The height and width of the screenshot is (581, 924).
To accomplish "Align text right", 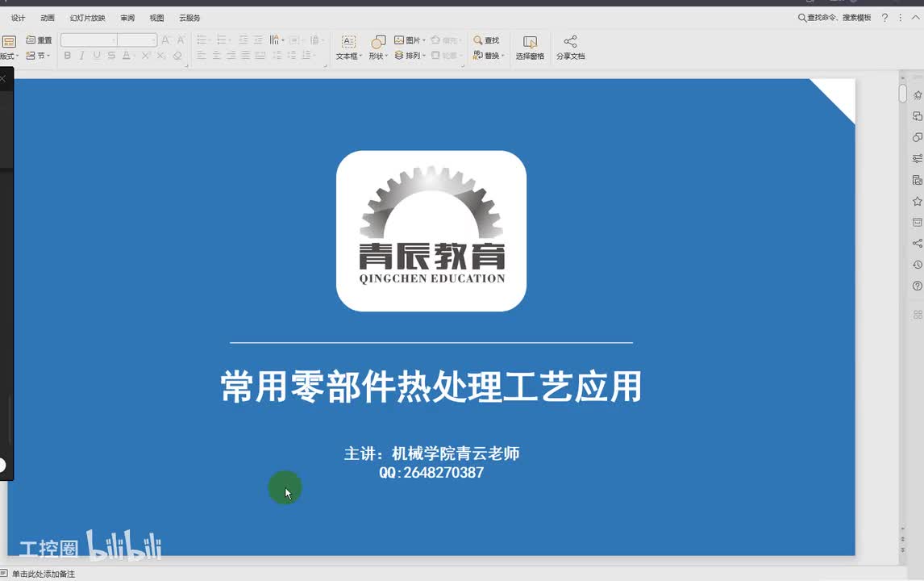I will pos(231,56).
